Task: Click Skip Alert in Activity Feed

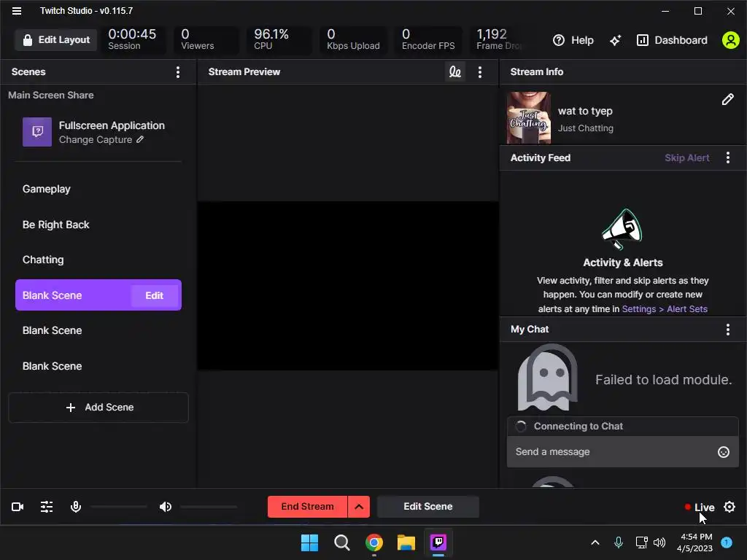Action: click(687, 157)
